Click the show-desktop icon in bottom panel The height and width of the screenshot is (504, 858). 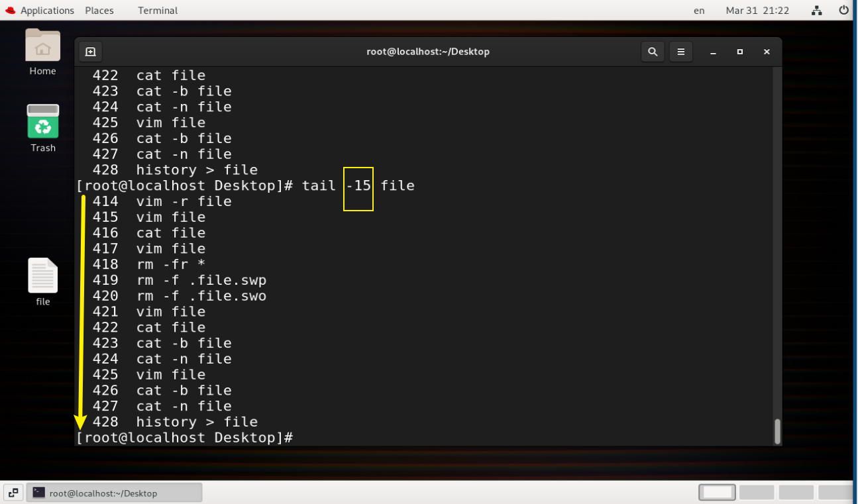[x=13, y=493]
